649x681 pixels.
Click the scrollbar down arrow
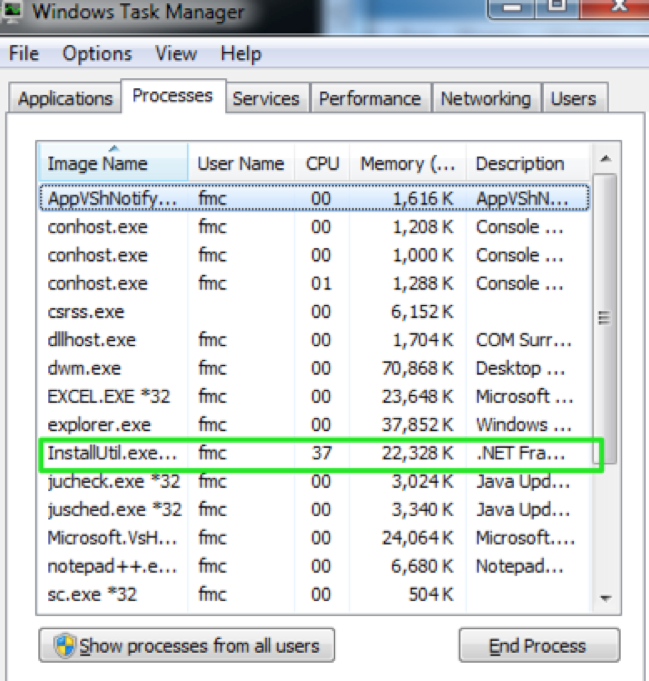[604, 597]
